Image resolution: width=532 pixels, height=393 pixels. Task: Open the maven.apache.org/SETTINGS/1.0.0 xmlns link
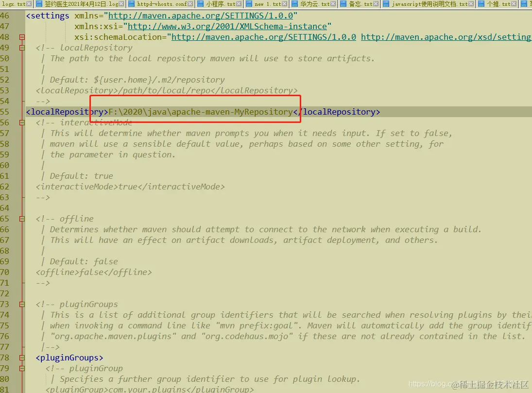tap(201, 16)
